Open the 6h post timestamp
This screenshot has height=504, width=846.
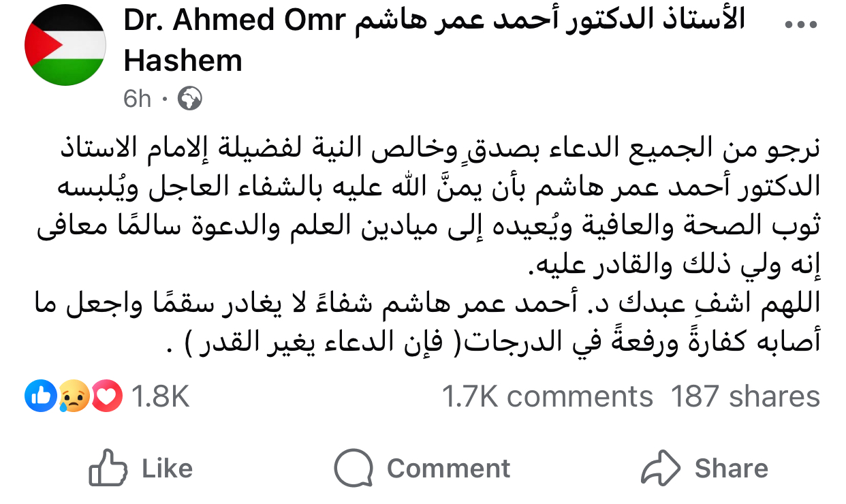tap(137, 99)
